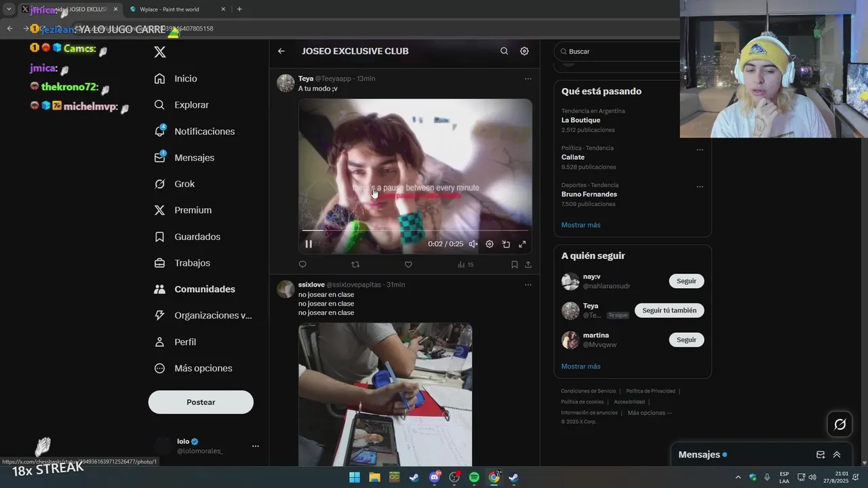This screenshot has height=488, width=868.
Task: Open video playback settings gear
Action: click(x=490, y=244)
